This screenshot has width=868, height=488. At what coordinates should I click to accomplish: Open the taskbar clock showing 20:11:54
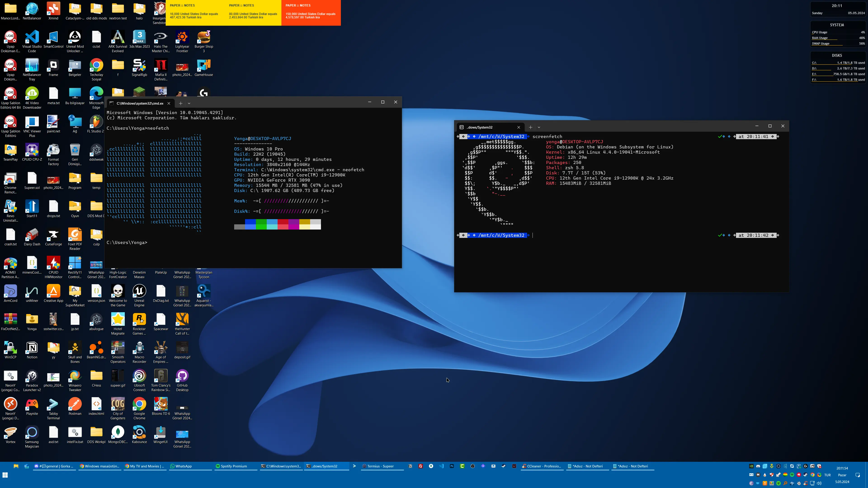click(842, 475)
